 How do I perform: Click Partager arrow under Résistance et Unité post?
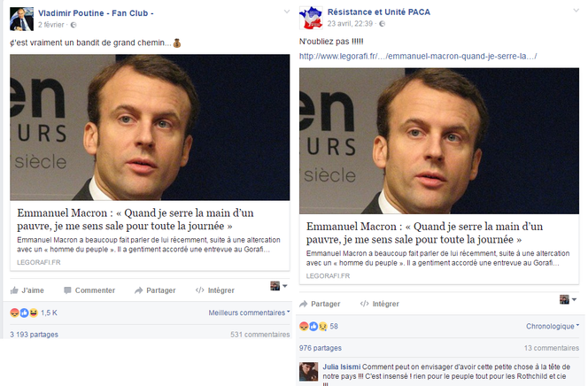pyautogui.click(x=304, y=304)
